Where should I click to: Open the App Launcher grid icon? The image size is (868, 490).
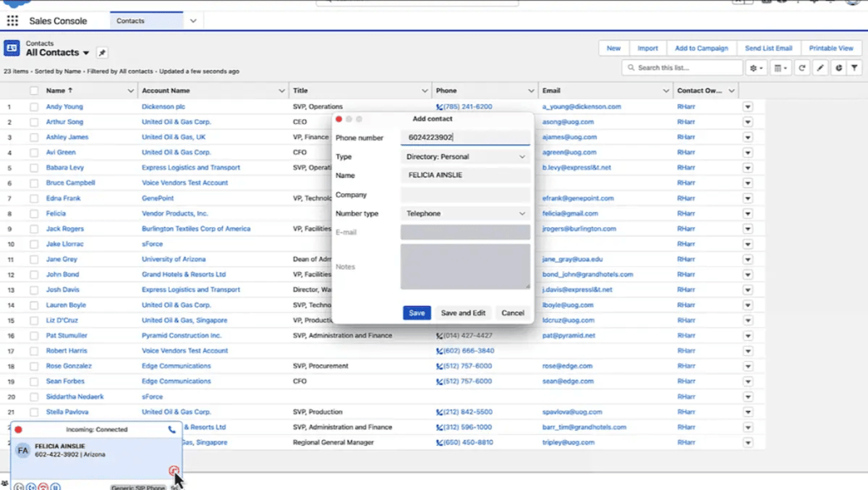click(12, 21)
